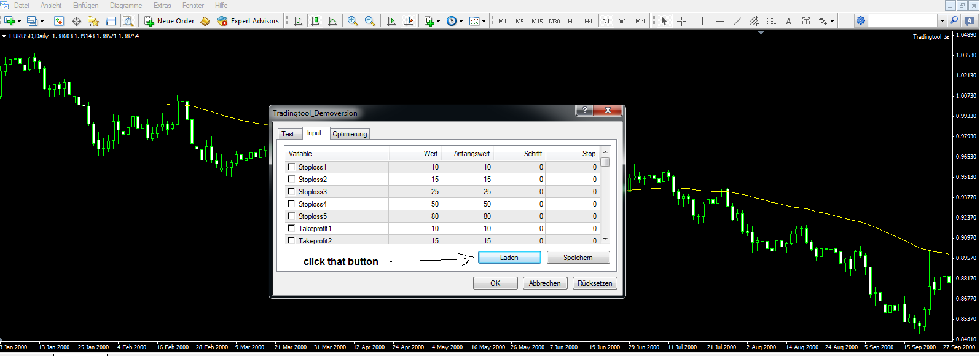Screen dimensions: 980x356
Task: Tick the Takeprofit1 checkbox
Action: [291, 228]
